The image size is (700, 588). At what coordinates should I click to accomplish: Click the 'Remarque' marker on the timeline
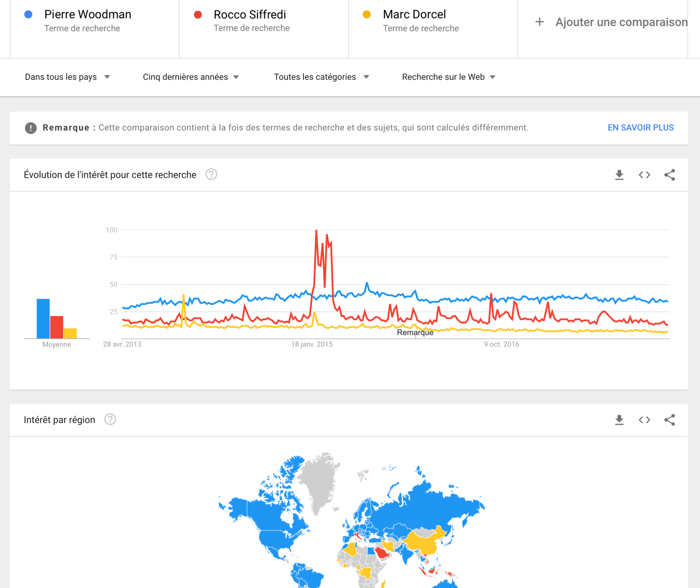coord(415,332)
